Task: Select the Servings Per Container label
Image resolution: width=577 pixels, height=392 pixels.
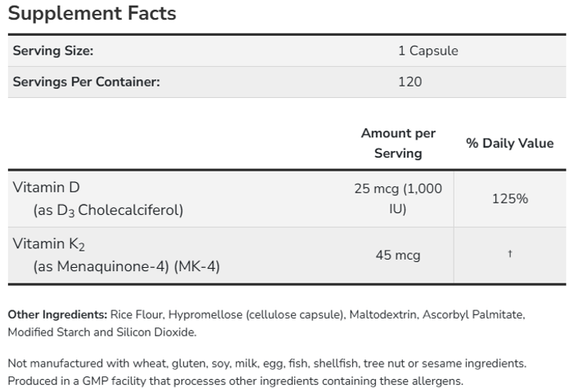Action: (x=87, y=82)
